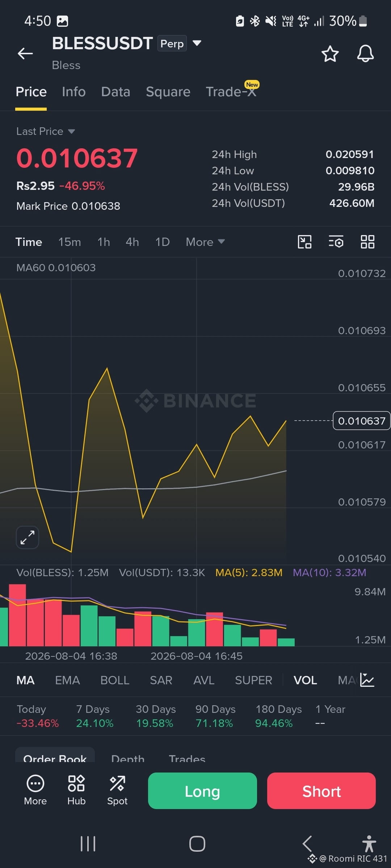Image resolution: width=391 pixels, height=868 pixels.
Task: Toggle MA indicator
Action: tap(25, 680)
